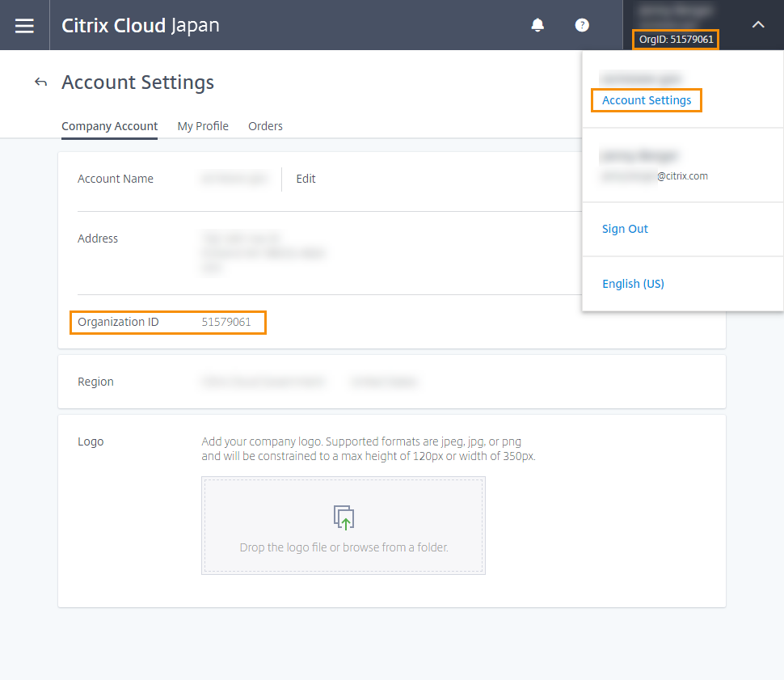
Task: Click Edit next to the Account Name
Action: [x=306, y=179]
